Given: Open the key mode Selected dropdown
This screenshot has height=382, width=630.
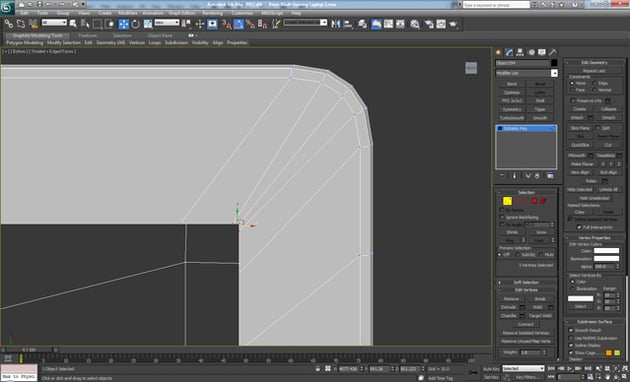Looking at the screenshot, I should pyautogui.click(x=523, y=368).
